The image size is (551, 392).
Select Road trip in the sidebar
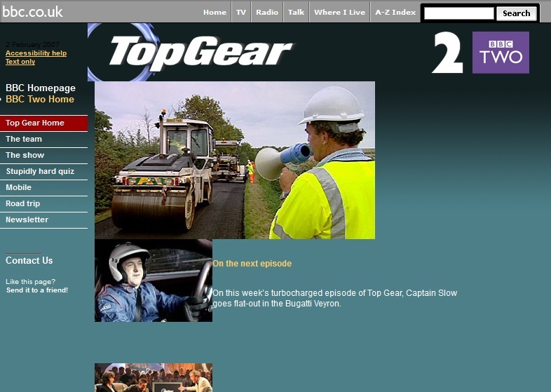[23, 203]
